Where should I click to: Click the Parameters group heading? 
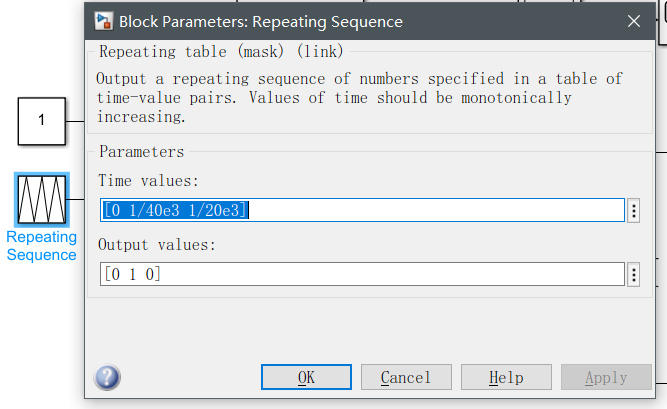pyautogui.click(x=142, y=152)
